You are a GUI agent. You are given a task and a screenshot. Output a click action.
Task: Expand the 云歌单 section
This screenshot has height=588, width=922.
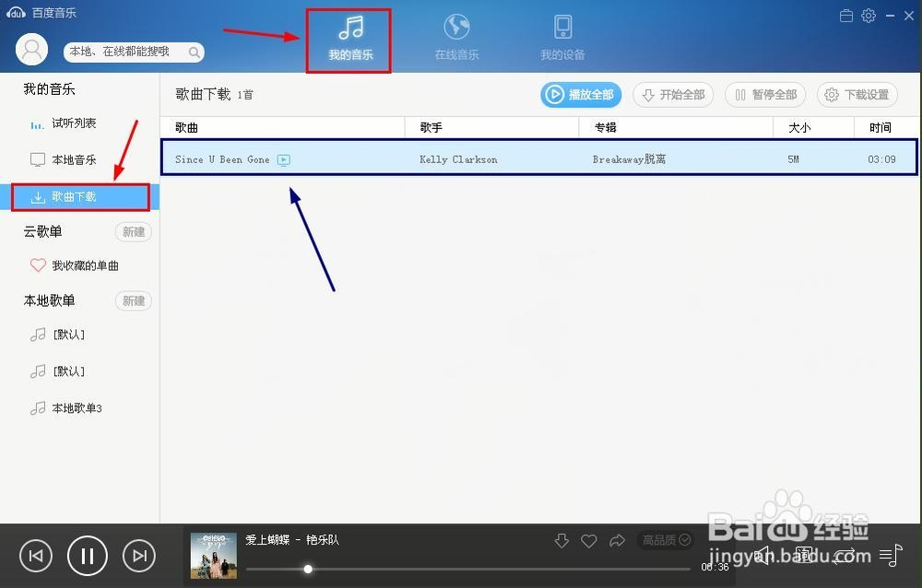[42, 231]
